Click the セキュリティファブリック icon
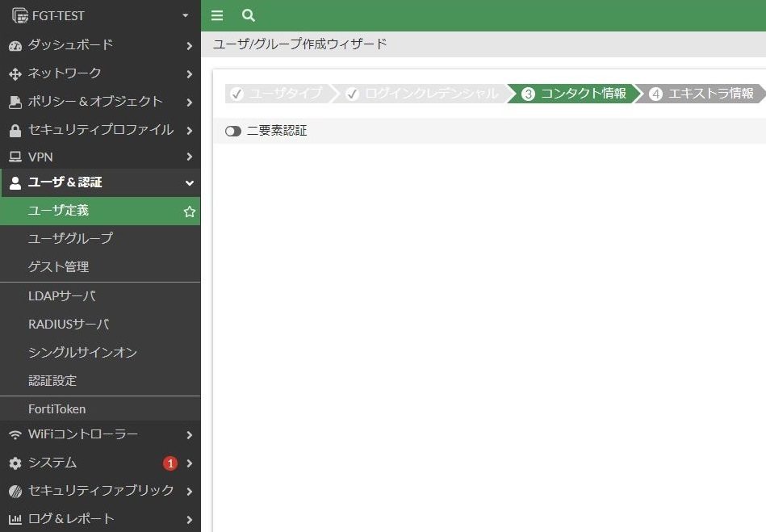Viewport: 766px width, 532px height. pos(15,492)
